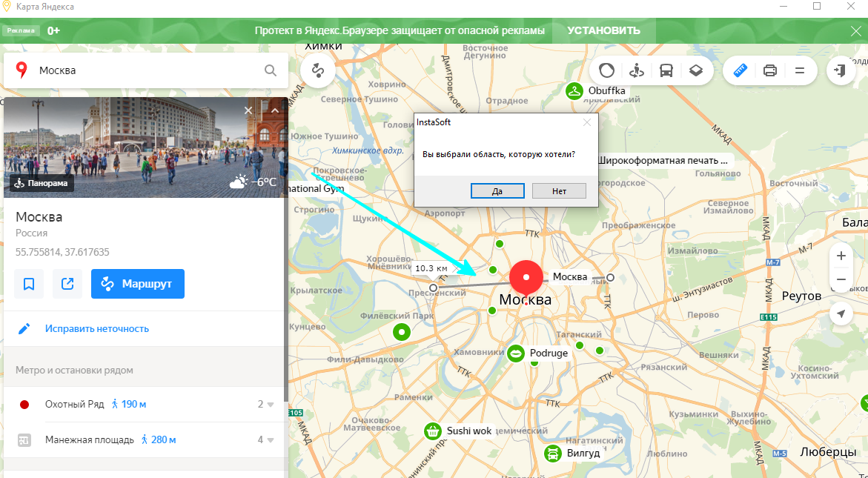Zoom out with the minus button
Viewport: 868px width, 478px height.
pyautogui.click(x=841, y=279)
